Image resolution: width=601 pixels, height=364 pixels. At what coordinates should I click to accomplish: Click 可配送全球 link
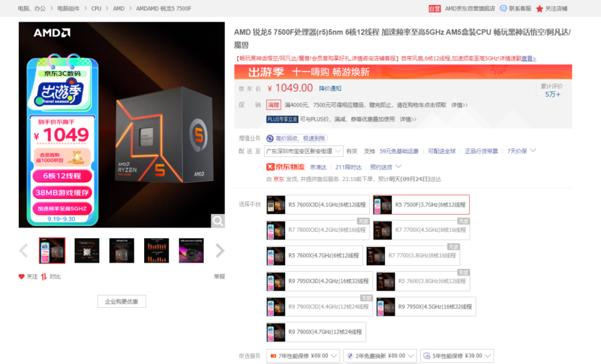pos(441,151)
